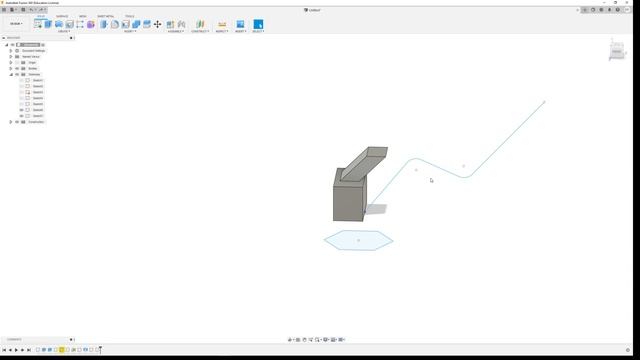Viewport: 640px width, 360px height.
Task: Play the timeline
Action: [x=16, y=350]
